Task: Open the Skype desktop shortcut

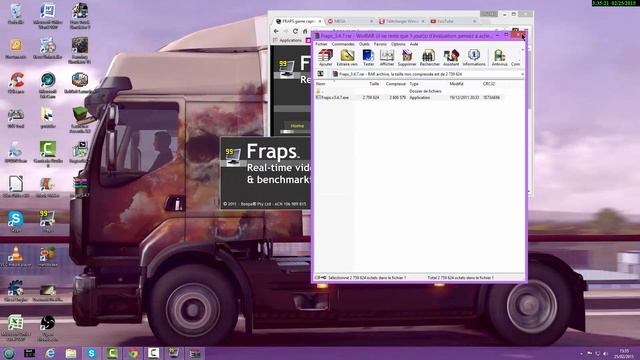Action: click(x=16, y=222)
